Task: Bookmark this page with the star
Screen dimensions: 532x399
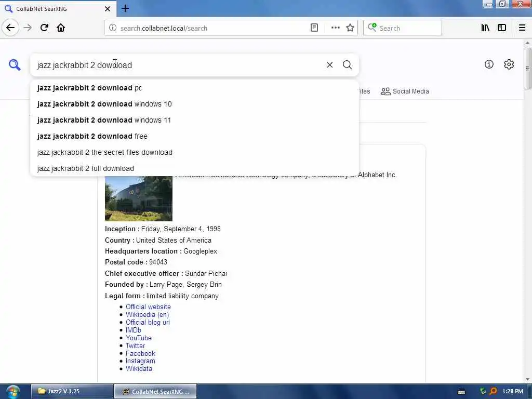Action: (350, 28)
